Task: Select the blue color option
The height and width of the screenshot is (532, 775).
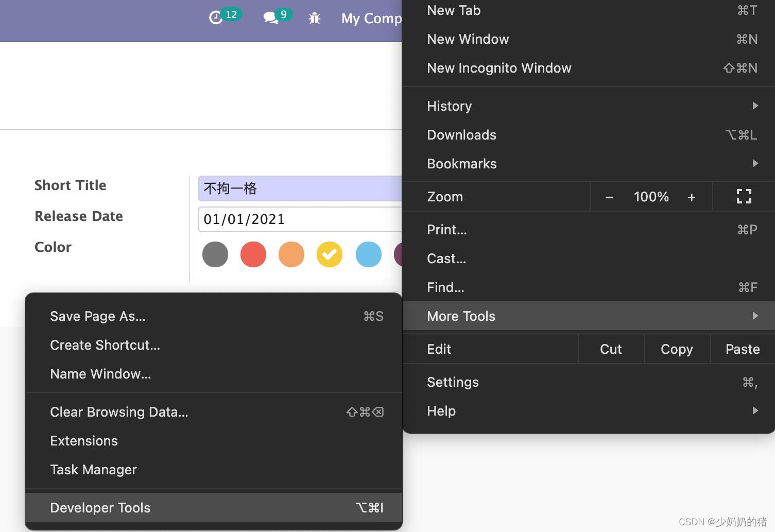Action: point(368,254)
